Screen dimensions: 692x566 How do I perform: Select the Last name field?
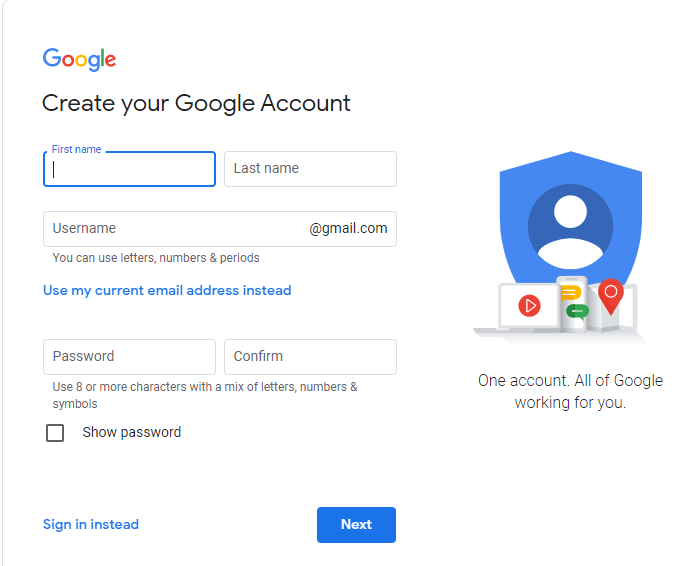coord(310,169)
